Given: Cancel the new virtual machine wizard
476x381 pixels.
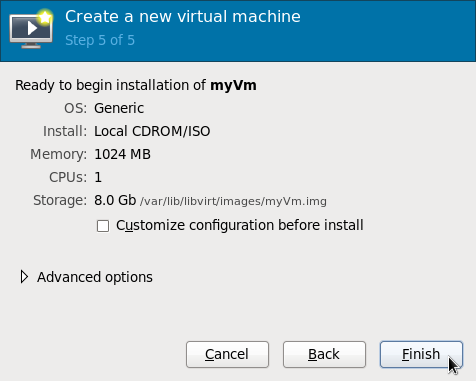Looking at the screenshot, I should coord(227,354).
